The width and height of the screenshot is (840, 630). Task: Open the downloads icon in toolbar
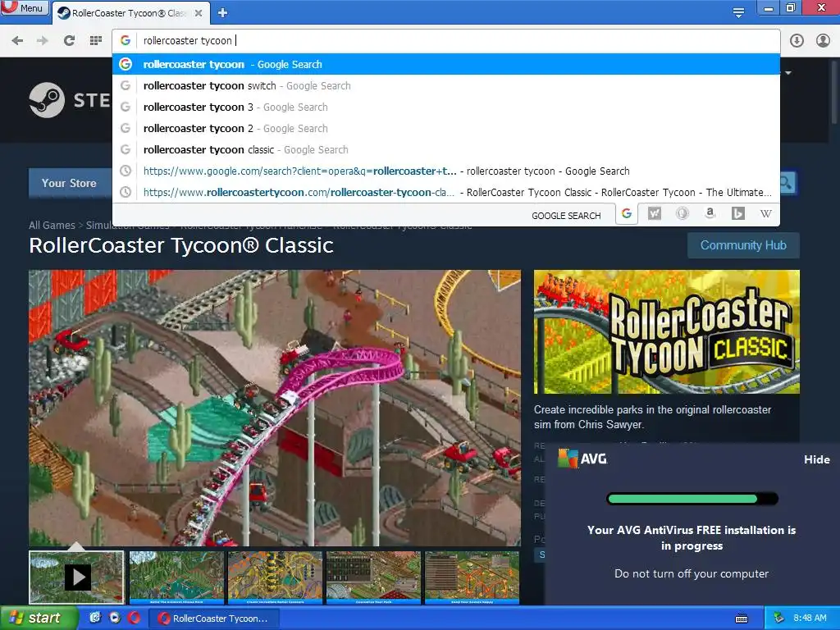tap(797, 41)
